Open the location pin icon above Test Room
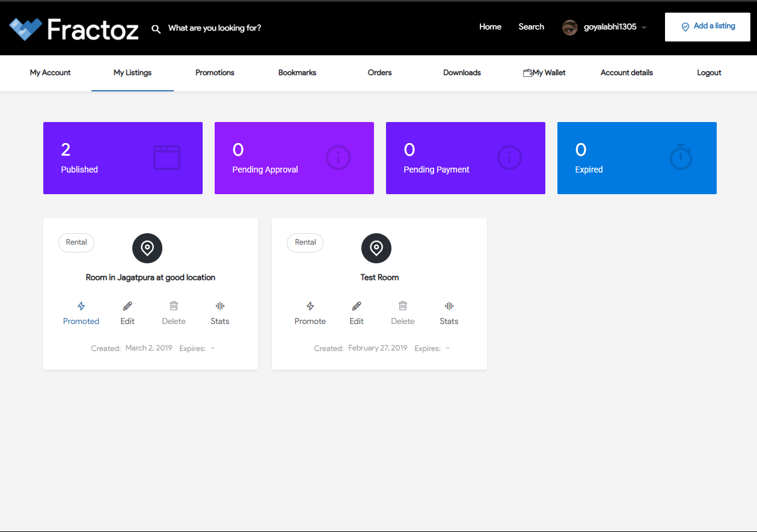Screen dimensions: 757x532 [x=376, y=248]
